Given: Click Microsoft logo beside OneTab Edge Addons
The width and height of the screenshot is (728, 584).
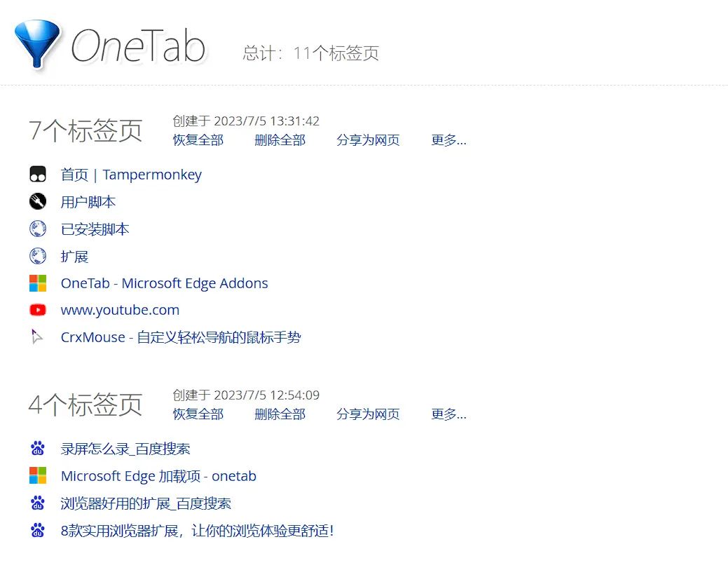Looking at the screenshot, I should point(38,283).
